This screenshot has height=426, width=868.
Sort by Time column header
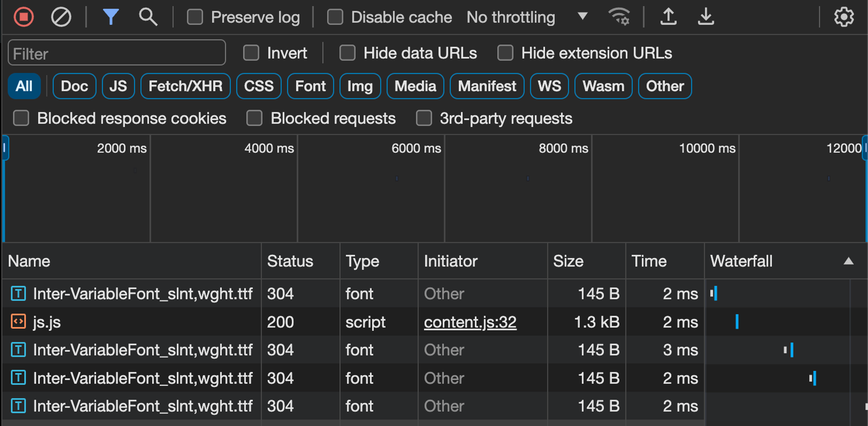pyautogui.click(x=665, y=261)
